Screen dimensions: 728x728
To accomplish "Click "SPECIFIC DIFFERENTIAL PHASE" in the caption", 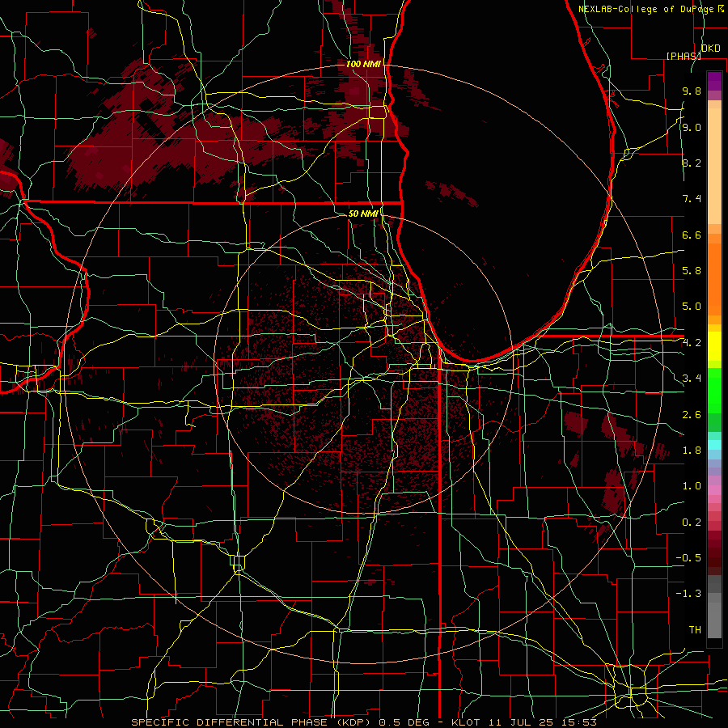I will tap(229, 722).
